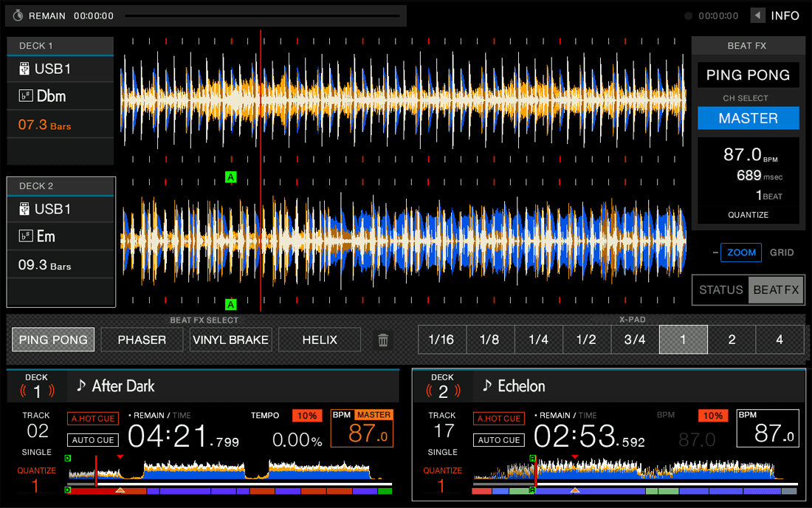This screenshot has width=812, height=508.
Task: Choose X-PAD 1/4 beat
Action: 539,340
